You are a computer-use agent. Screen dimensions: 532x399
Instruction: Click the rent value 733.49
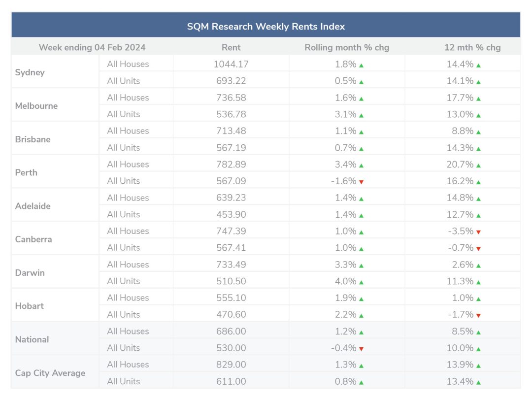pyautogui.click(x=231, y=265)
